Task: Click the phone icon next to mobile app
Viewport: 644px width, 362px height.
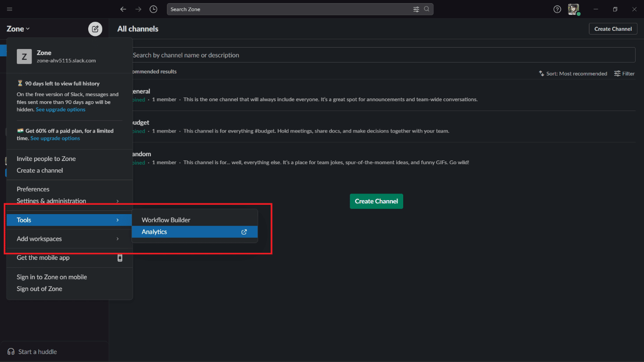Action: [x=120, y=258]
